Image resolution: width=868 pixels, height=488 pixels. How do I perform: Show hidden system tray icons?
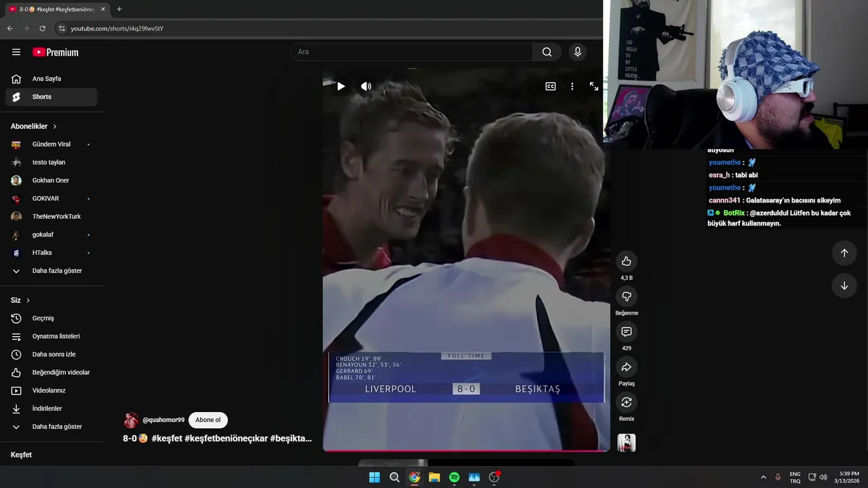pyautogui.click(x=763, y=477)
